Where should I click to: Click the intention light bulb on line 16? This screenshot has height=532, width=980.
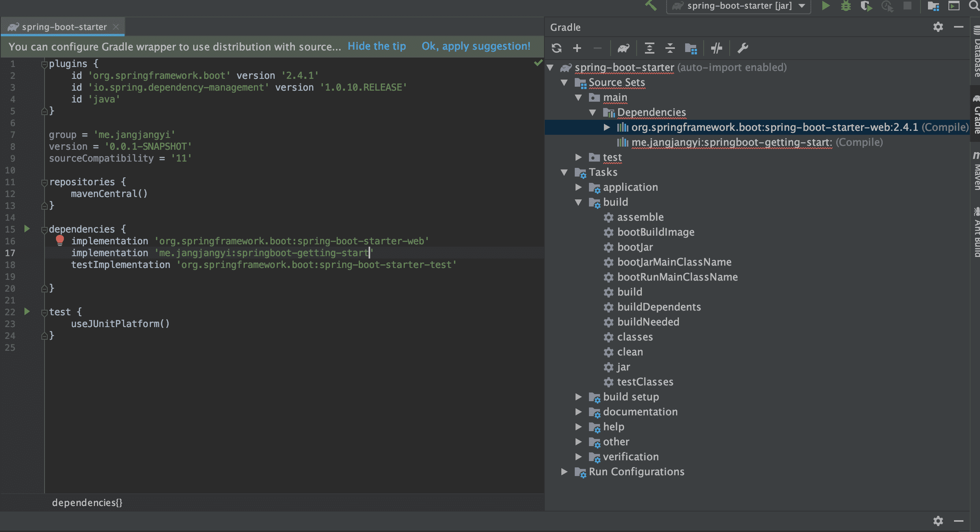click(x=60, y=240)
